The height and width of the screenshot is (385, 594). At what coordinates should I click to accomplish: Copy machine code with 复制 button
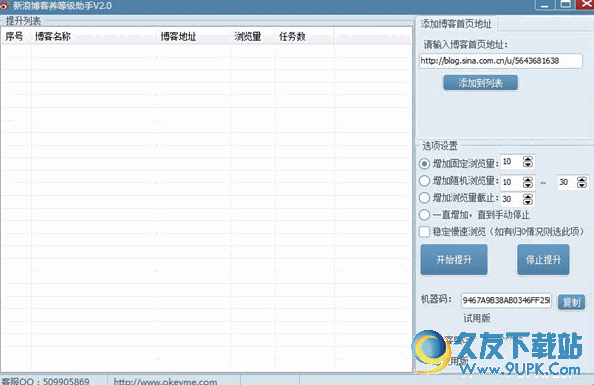(571, 302)
